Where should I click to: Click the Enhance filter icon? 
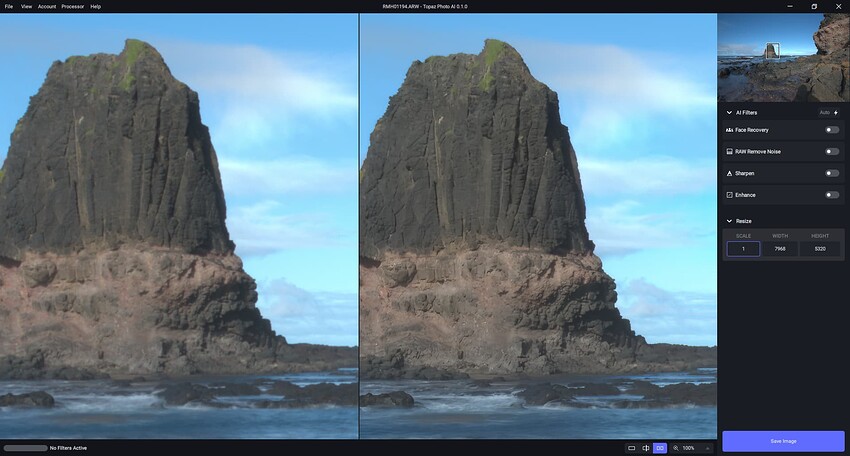coord(729,195)
